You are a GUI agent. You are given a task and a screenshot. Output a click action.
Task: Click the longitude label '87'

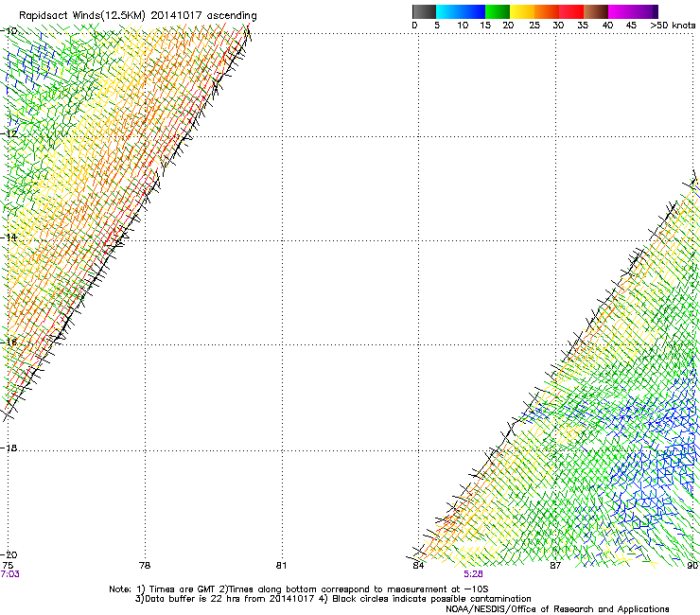pos(555,566)
